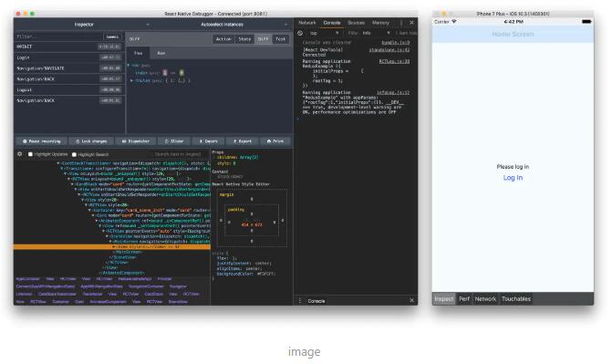The width and height of the screenshot is (612, 364).
Task: Open the React DevTools settings gear
Action: tap(19, 154)
